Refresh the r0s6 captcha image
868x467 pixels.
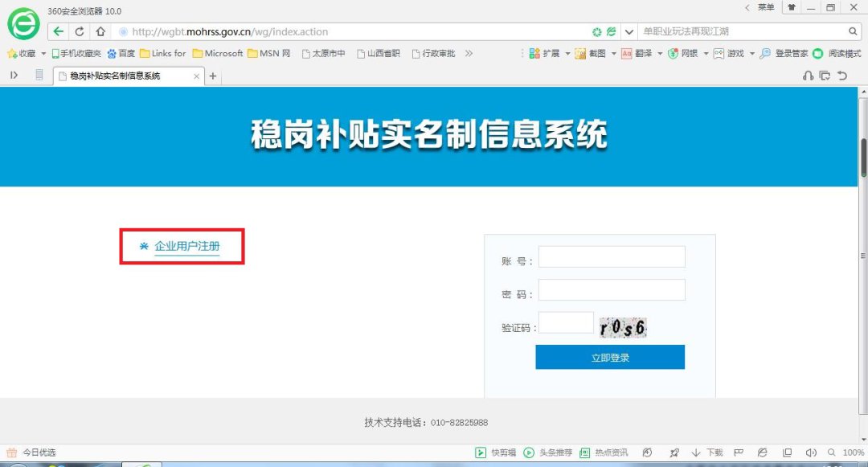tap(623, 328)
